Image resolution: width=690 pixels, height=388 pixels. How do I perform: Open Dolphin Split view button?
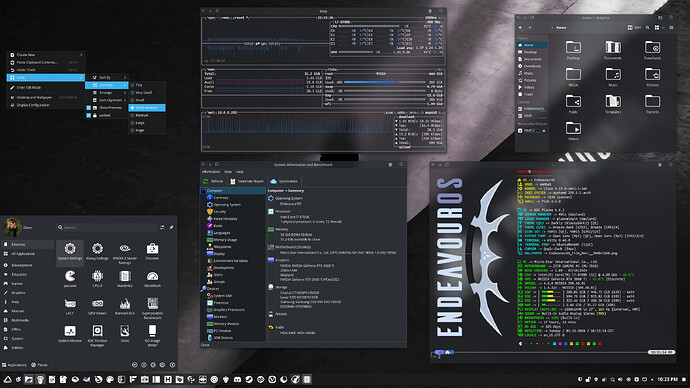coord(634,28)
